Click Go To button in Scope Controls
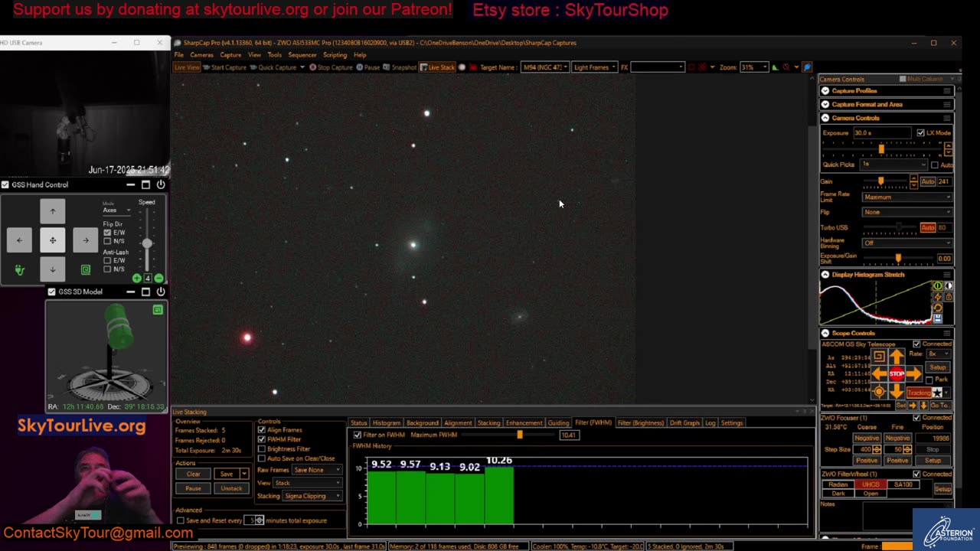Screen dimensions: 980x551 click(939, 405)
